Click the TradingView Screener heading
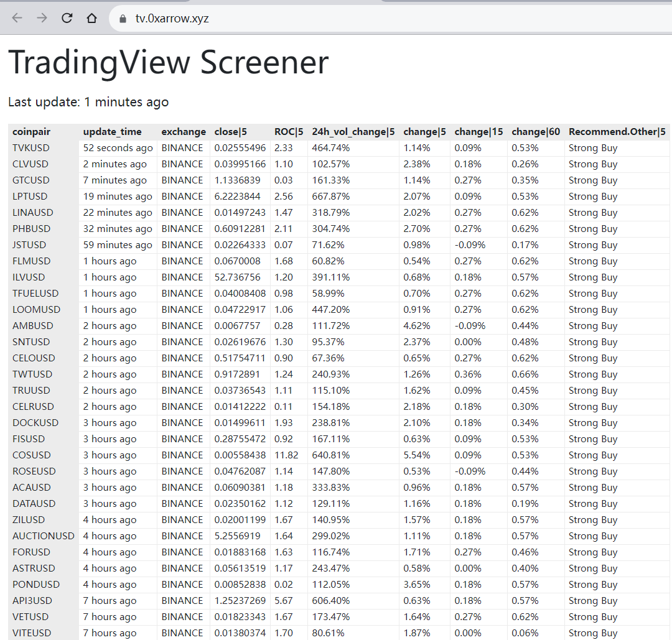This screenshot has height=640, width=672. [x=169, y=63]
